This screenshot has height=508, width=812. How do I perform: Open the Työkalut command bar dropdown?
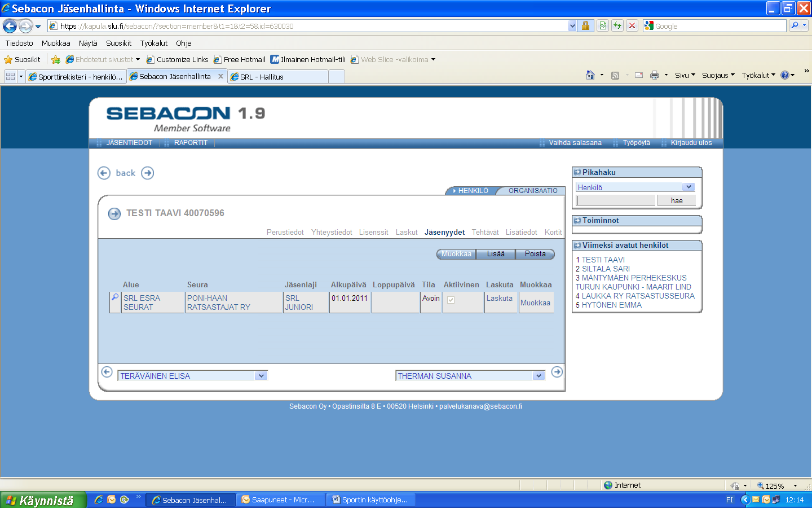tap(758, 75)
